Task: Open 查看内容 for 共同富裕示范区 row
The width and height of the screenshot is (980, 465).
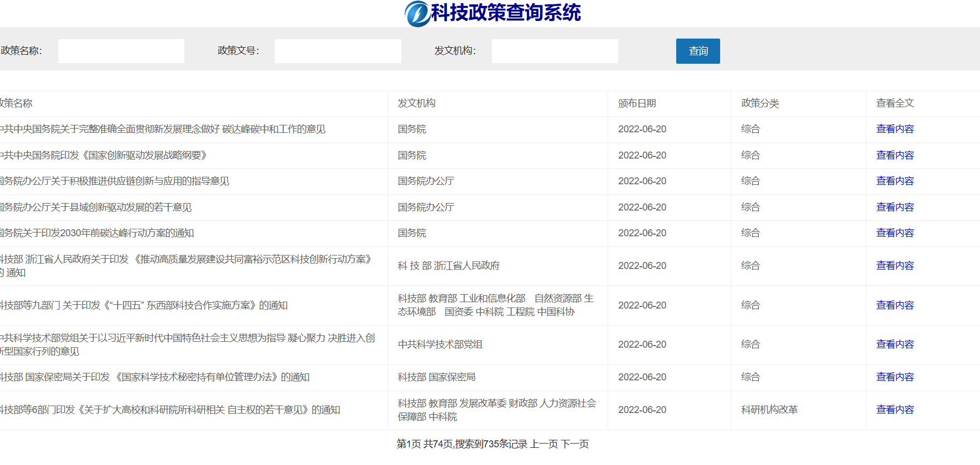Action: pos(895,266)
